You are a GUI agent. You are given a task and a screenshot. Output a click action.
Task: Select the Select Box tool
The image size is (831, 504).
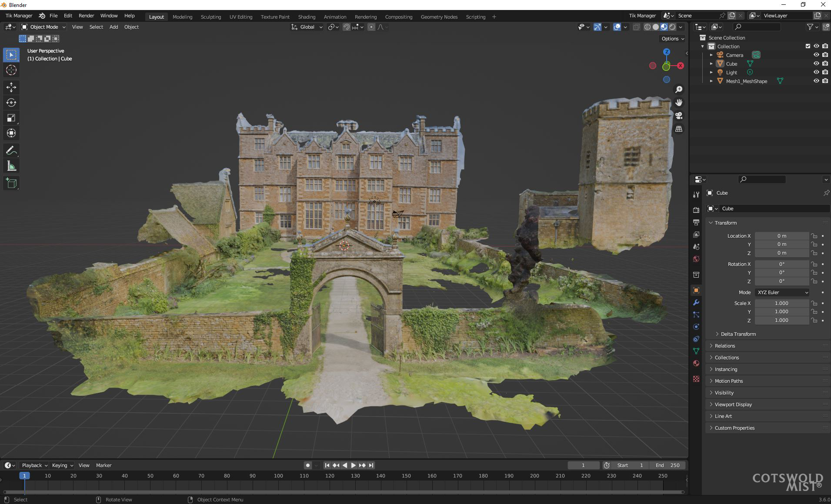(x=11, y=55)
